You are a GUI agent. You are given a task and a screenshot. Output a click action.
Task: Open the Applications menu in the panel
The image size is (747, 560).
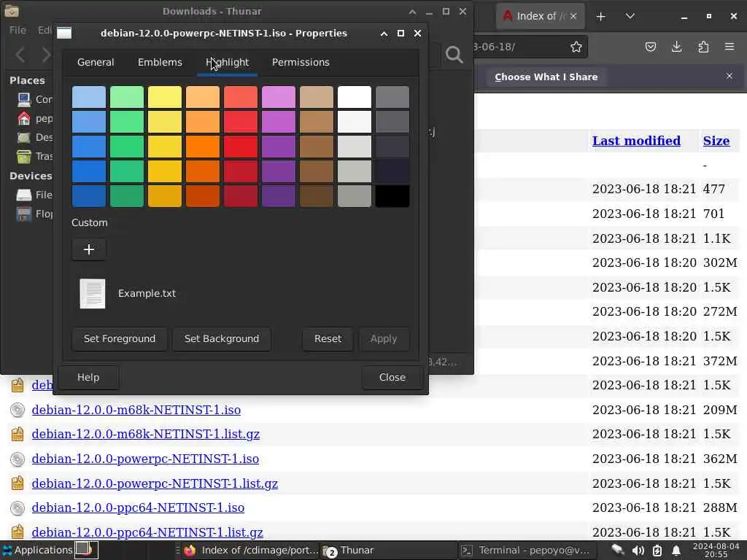[x=37, y=550]
